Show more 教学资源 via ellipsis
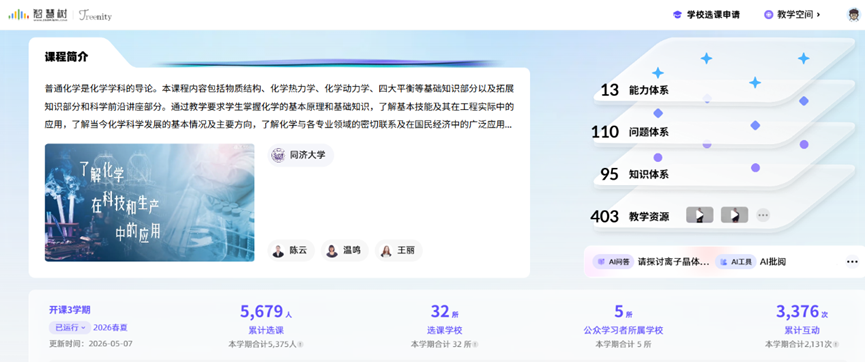 click(x=763, y=215)
